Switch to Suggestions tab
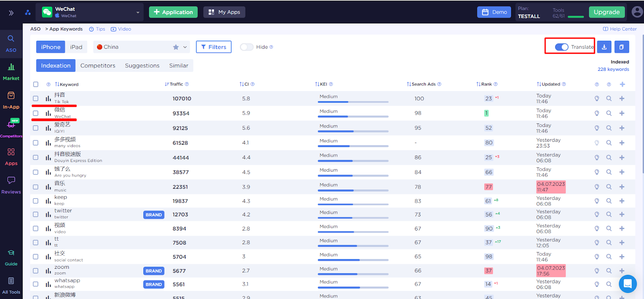The image size is (644, 299). coord(142,66)
